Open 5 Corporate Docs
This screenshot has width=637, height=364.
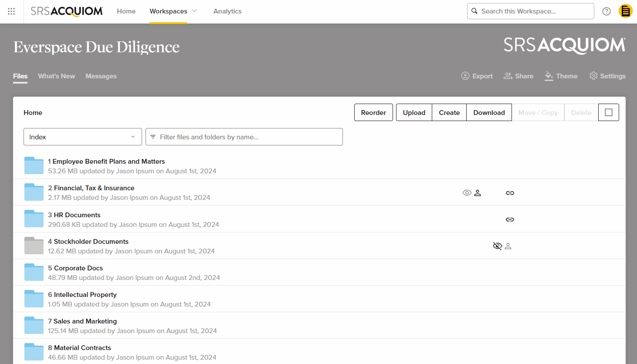75,268
